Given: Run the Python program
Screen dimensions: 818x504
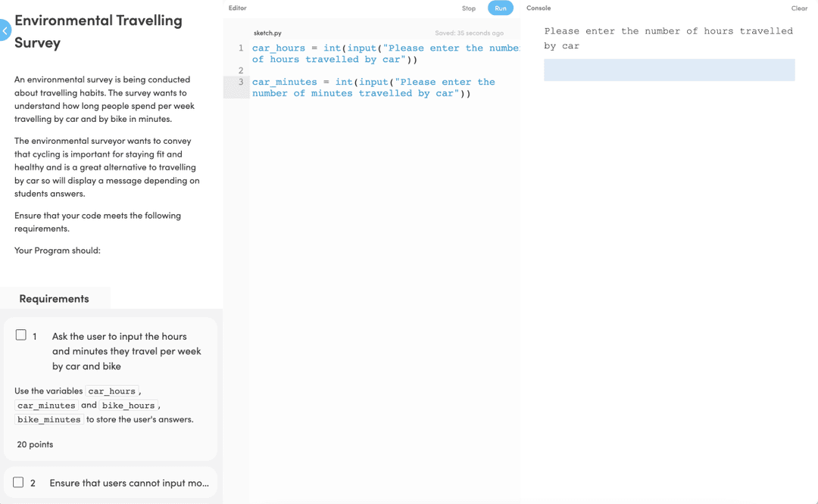Looking at the screenshot, I should pos(500,8).
